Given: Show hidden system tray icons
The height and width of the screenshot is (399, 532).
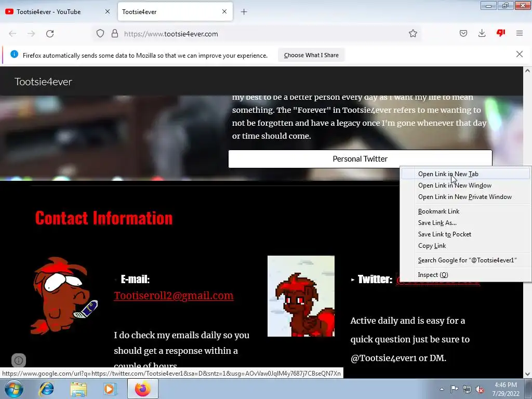Looking at the screenshot, I should pos(442,389).
